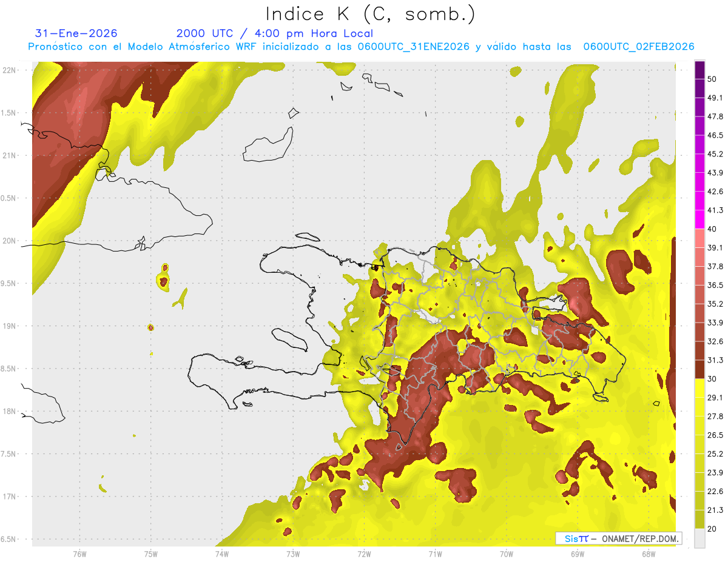Click the '70W' longitude label
This screenshot has width=728, height=562.
click(506, 554)
